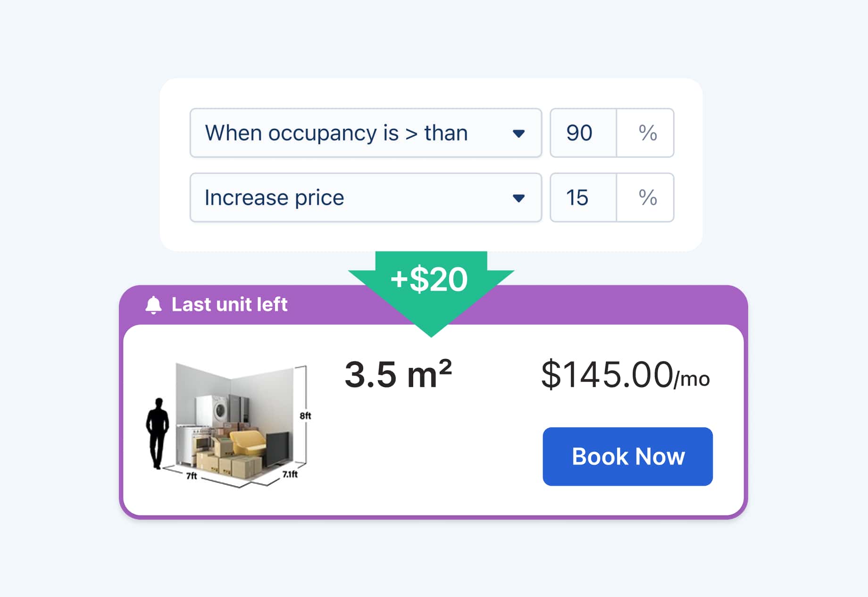Click the 3.5 m² size label
The width and height of the screenshot is (868, 597).
pyautogui.click(x=399, y=374)
